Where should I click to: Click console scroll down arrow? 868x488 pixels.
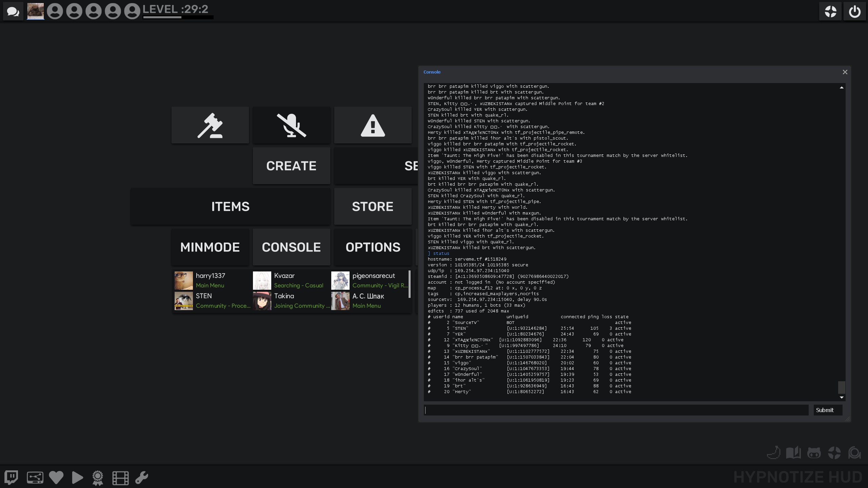pos(842,397)
